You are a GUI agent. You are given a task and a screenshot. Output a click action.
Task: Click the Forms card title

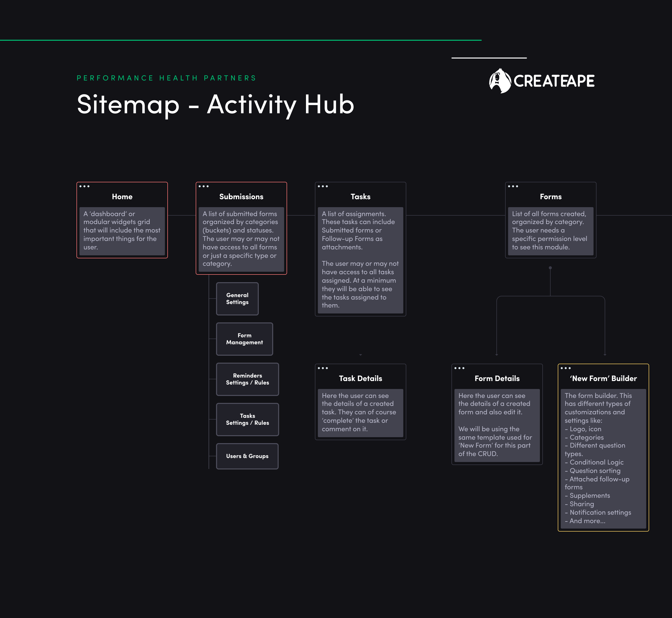(x=551, y=197)
